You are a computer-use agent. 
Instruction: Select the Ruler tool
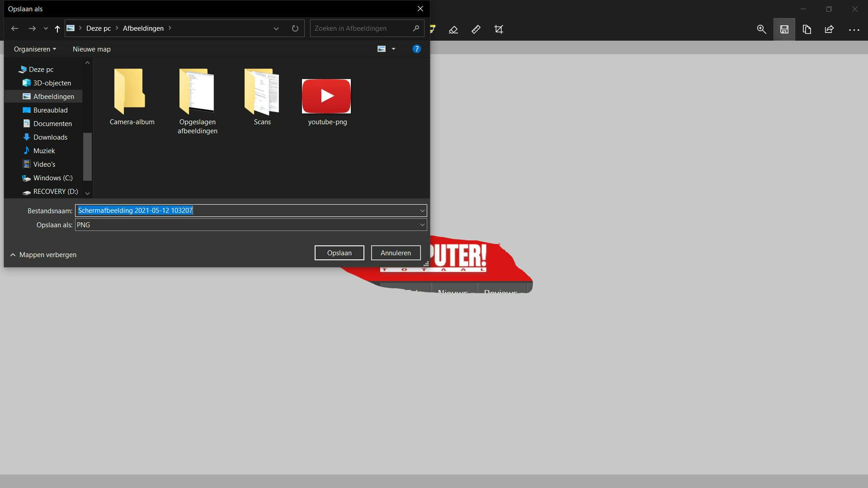(476, 30)
